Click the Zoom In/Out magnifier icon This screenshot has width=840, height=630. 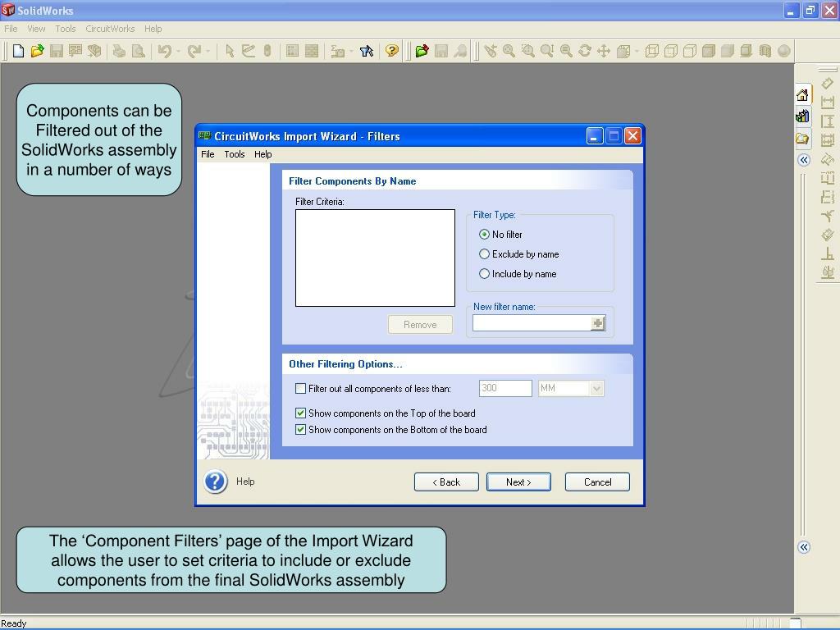click(x=547, y=51)
